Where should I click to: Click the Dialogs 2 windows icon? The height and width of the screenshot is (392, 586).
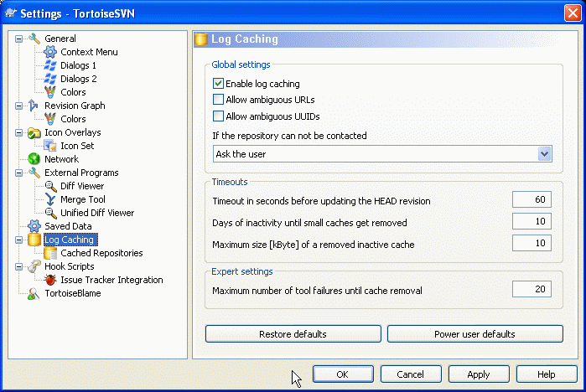(50, 79)
